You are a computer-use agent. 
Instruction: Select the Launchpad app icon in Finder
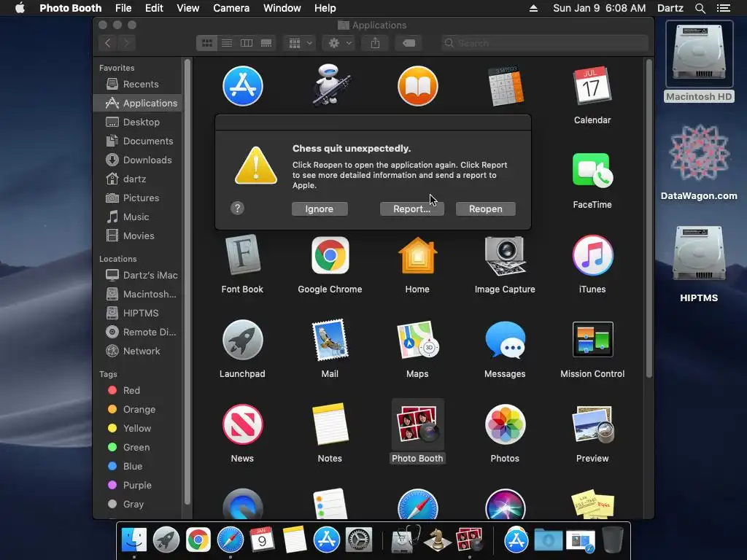coord(242,340)
